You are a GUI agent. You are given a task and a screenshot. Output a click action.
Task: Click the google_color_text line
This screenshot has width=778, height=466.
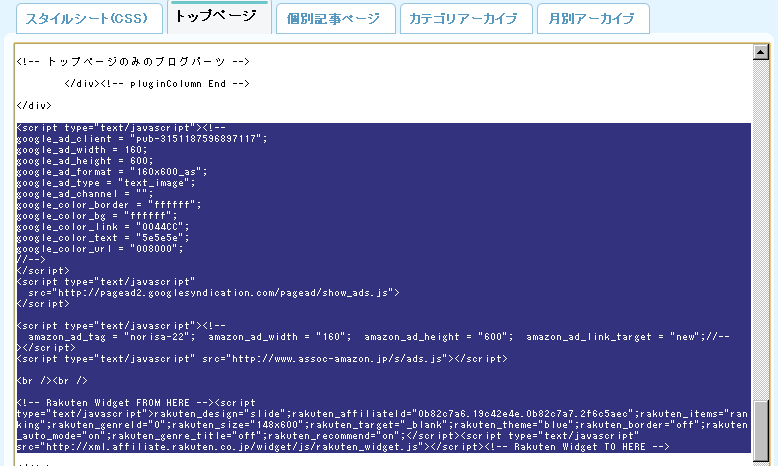(103, 238)
